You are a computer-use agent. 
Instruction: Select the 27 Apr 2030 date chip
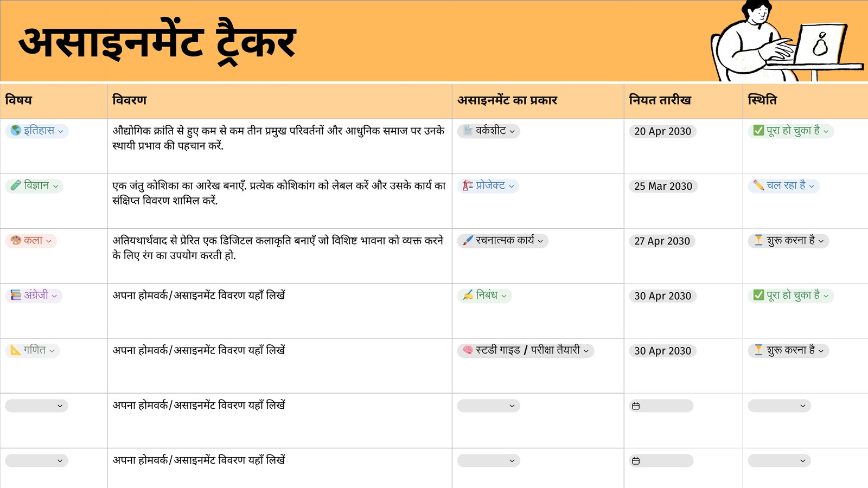tap(662, 241)
